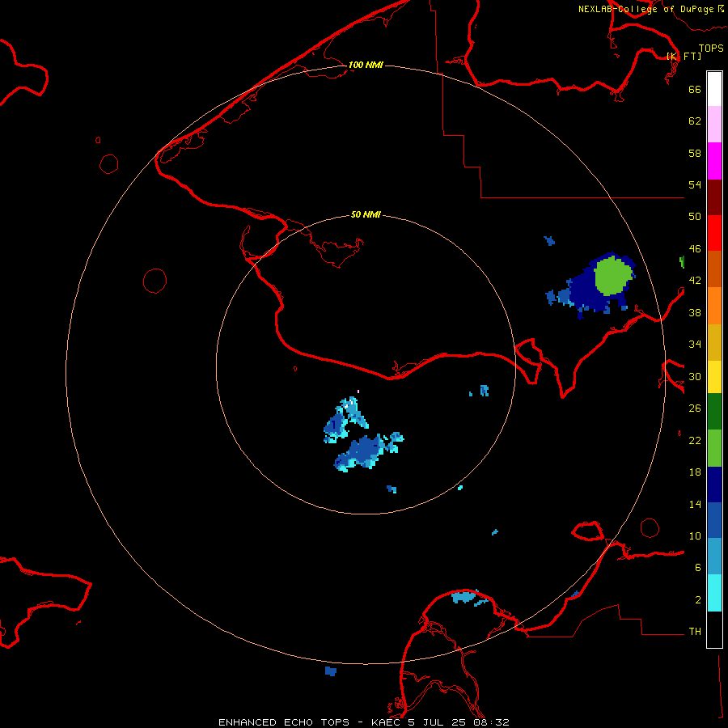Click the light green legend swatch
This screenshot has height=728, width=728.
[x=714, y=448]
